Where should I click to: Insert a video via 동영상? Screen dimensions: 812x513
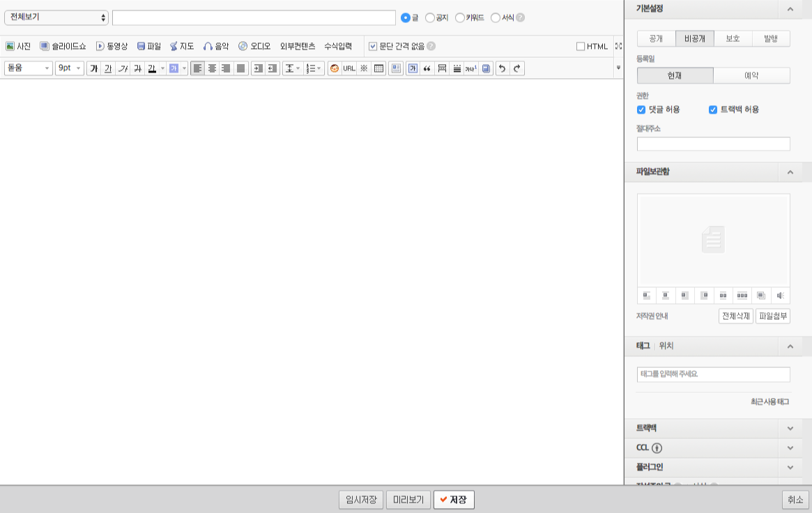coord(112,47)
